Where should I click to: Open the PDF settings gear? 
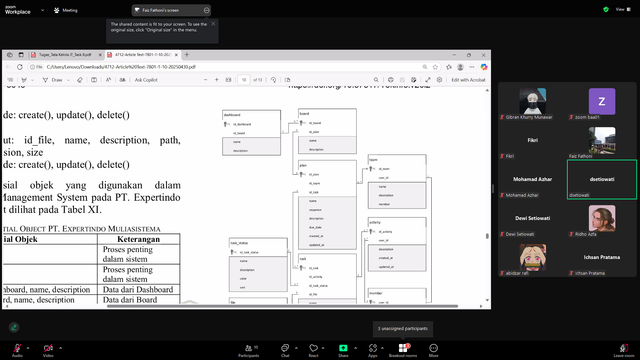[x=439, y=80]
